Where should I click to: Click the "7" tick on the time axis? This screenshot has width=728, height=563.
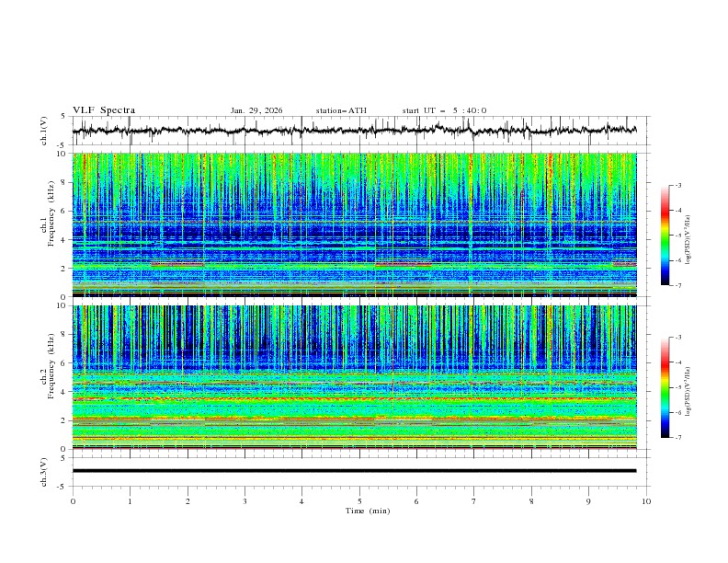(x=473, y=501)
